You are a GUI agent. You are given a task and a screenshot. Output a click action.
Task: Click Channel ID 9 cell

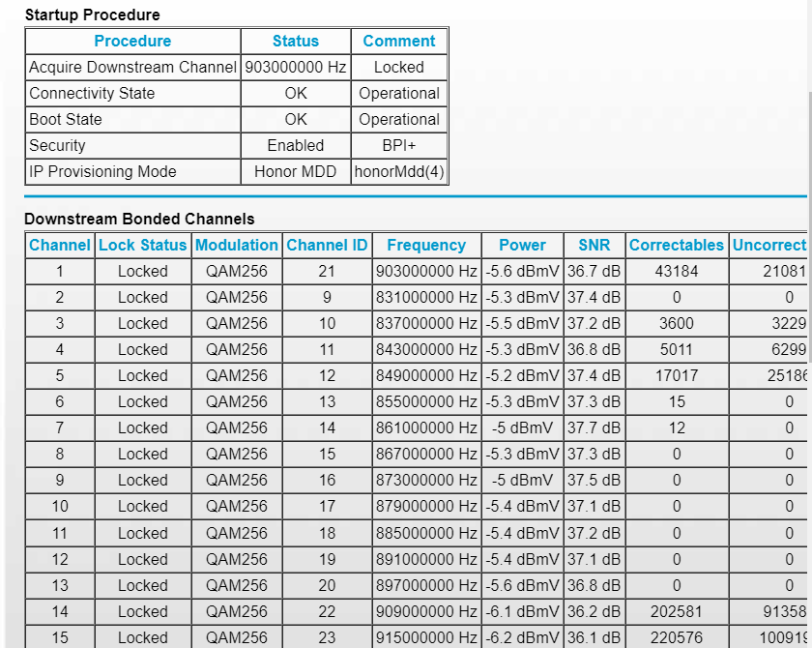click(327, 297)
